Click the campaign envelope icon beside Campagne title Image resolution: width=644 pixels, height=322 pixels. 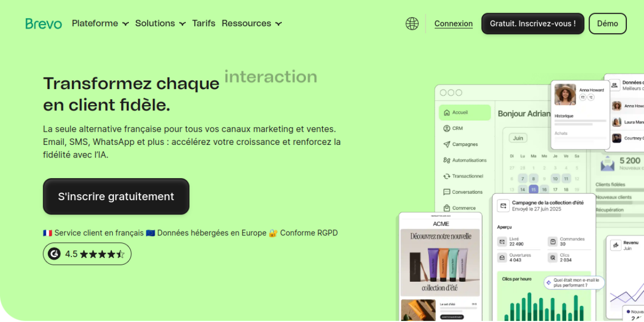coord(503,206)
